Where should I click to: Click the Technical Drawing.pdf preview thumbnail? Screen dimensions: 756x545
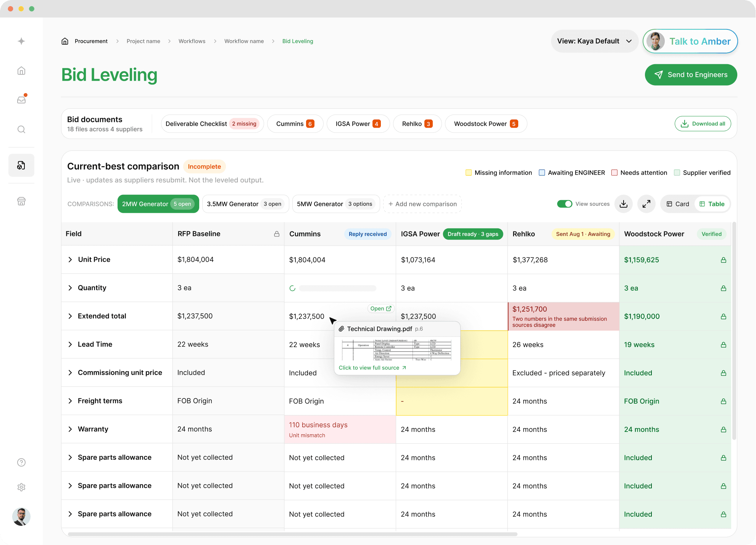pos(397,350)
